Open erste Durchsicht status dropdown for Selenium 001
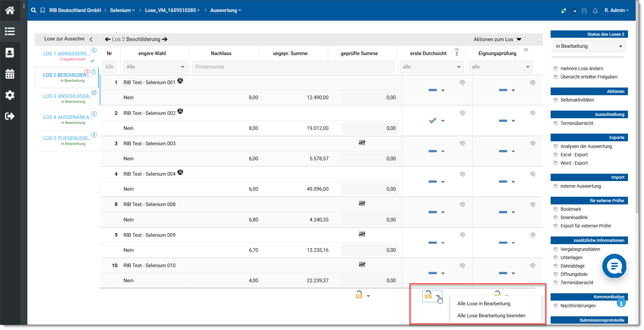Viewport: 644px width, 330px height. pyautogui.click(x=443, y=91)
